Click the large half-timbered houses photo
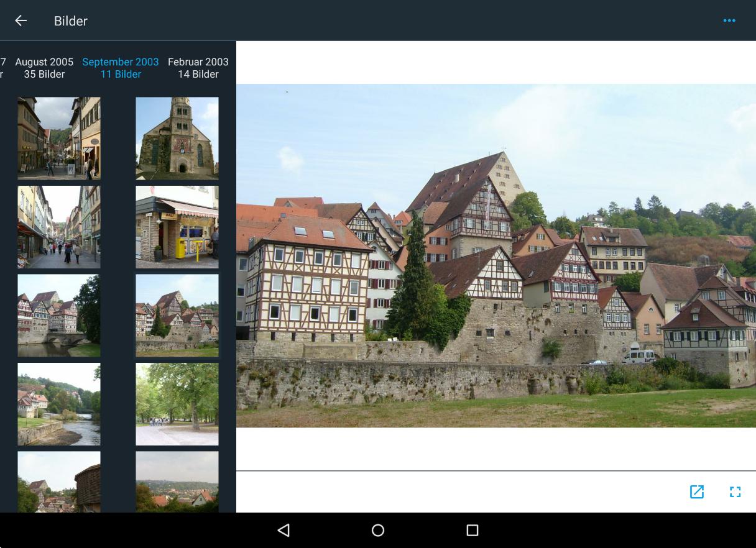Screen dimensions: 756x548 496,255
